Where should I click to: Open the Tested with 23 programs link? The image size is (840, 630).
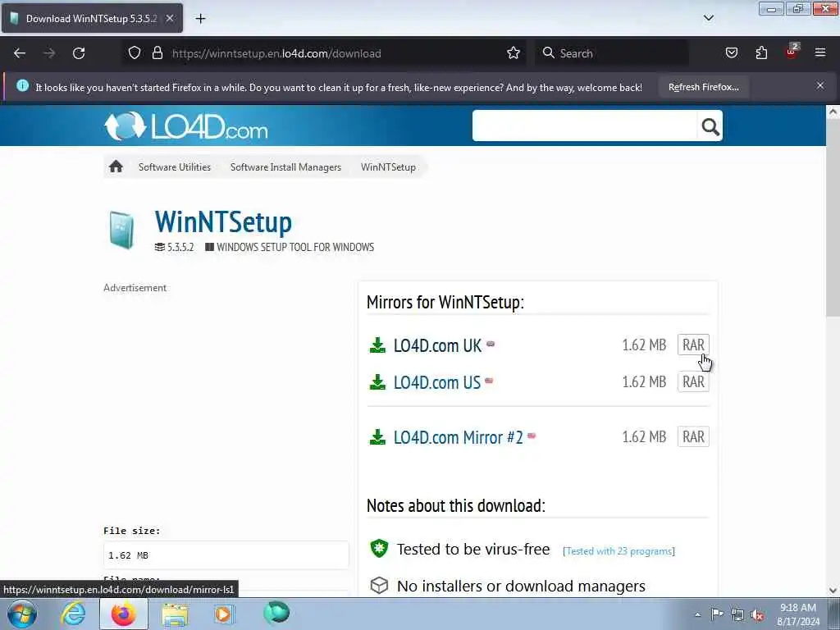coord(619,550)
